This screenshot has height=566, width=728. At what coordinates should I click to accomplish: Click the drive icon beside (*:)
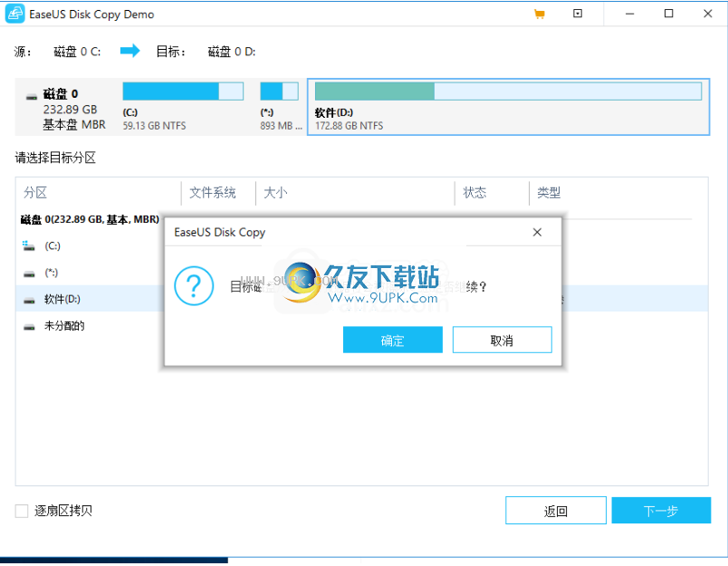[x=29, y=274]
